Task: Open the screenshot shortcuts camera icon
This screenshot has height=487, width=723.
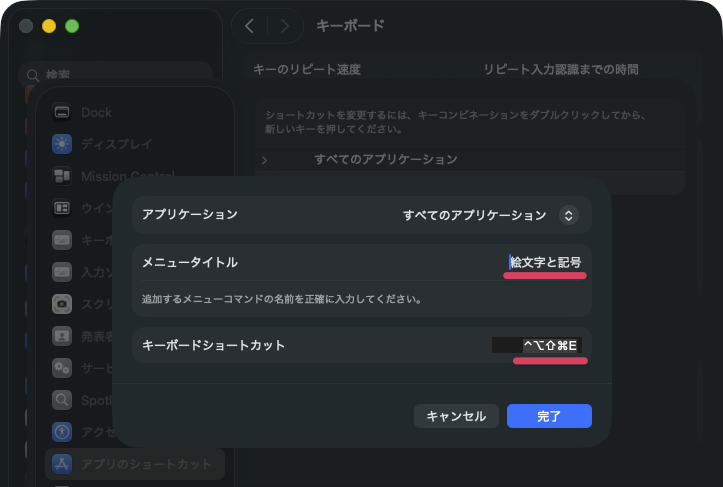Action: (x=63, y=304)
